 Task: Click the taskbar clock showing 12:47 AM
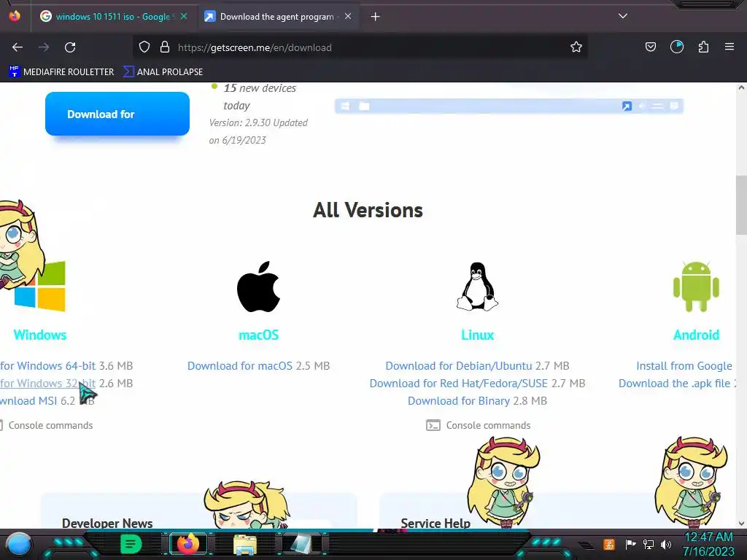[x=708, y=544]
